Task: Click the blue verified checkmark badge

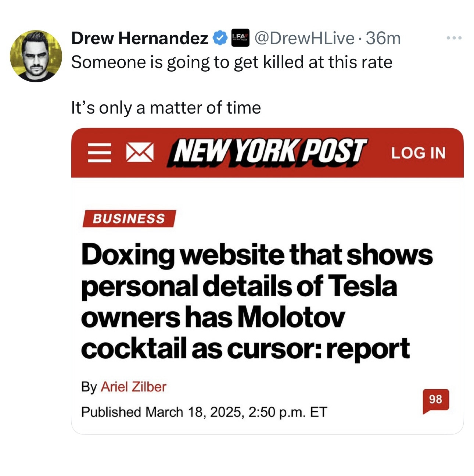Action: 220,38
